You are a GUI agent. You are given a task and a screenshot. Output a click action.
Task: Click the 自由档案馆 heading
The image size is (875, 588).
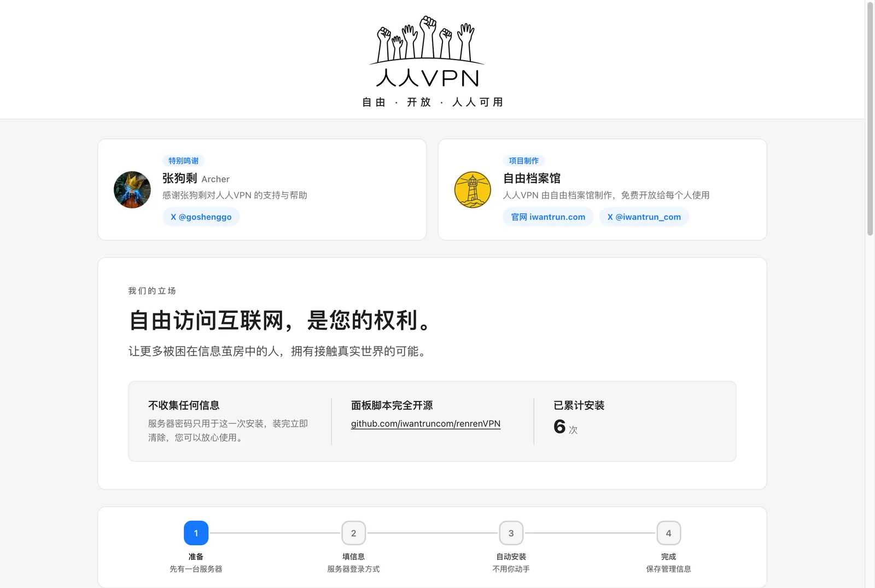coord(532,178)
